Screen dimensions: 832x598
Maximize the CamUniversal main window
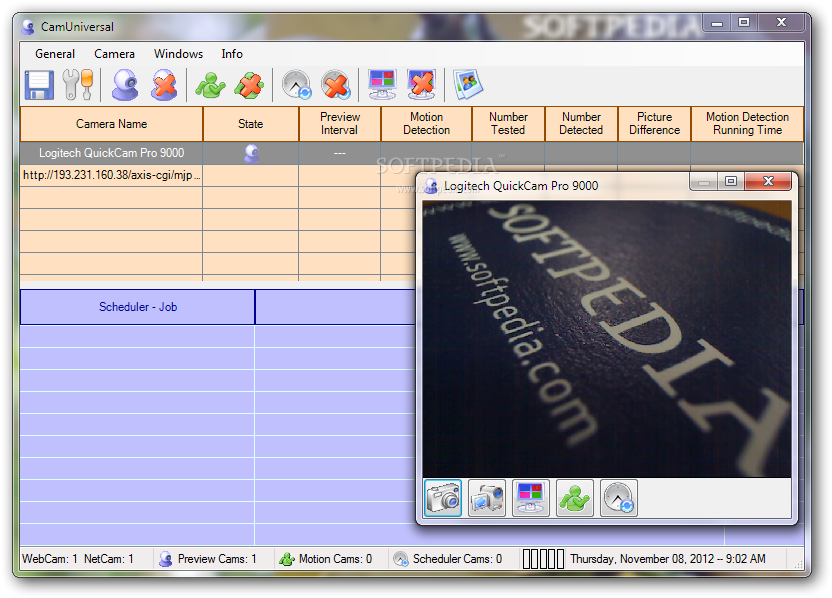pyautogui.click(x=744, y=23)
